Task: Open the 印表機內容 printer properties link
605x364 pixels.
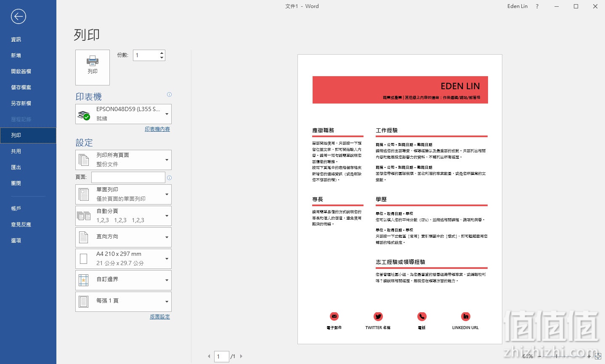Action: coord(157,129)
